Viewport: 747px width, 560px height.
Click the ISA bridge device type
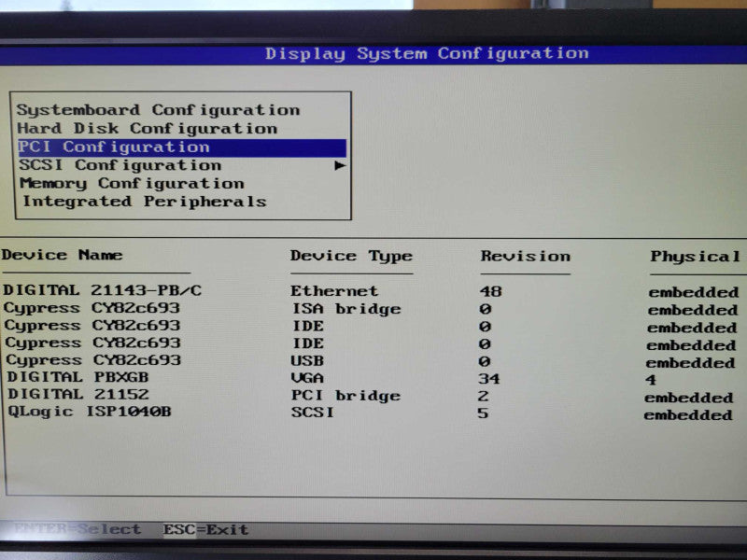click(346, 309)
